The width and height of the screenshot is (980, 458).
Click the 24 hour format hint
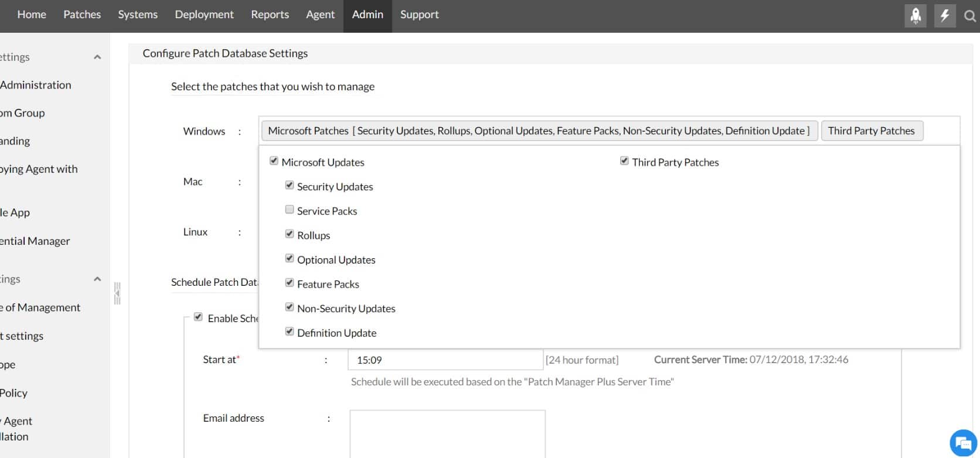tap(582, 360)
